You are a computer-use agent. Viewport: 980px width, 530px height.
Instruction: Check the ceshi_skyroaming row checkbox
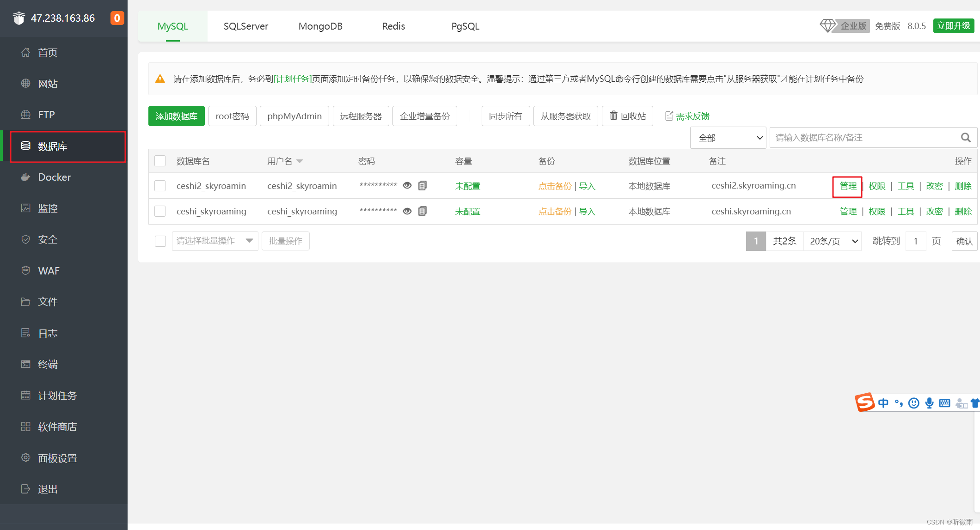160,211
